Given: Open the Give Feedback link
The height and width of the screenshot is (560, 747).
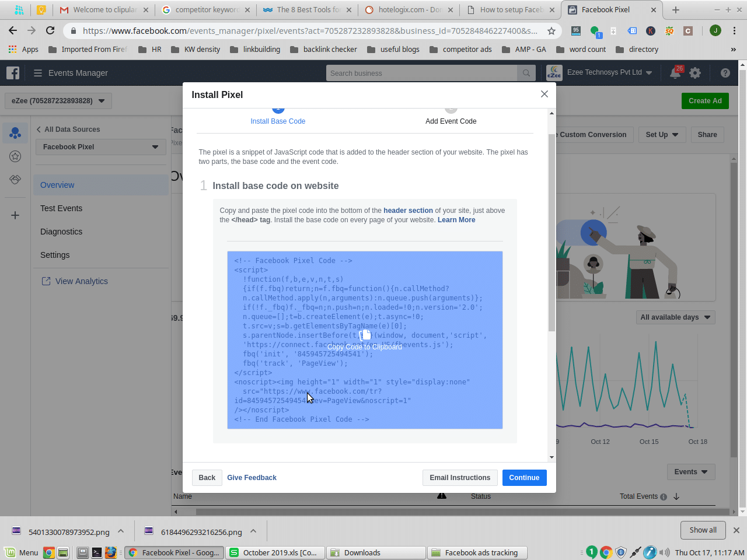Looking at the screenshot, I should pyautogui.click(x=252, y=478).
